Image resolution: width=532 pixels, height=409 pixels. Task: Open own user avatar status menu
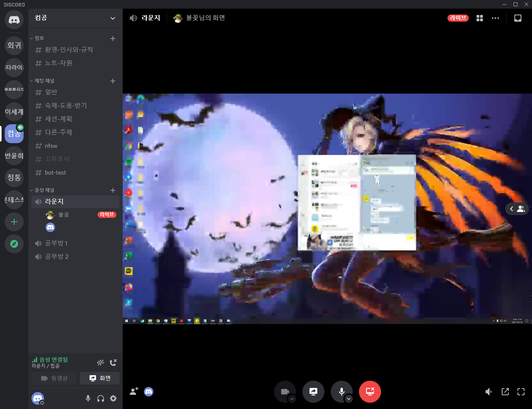(38, 399)
